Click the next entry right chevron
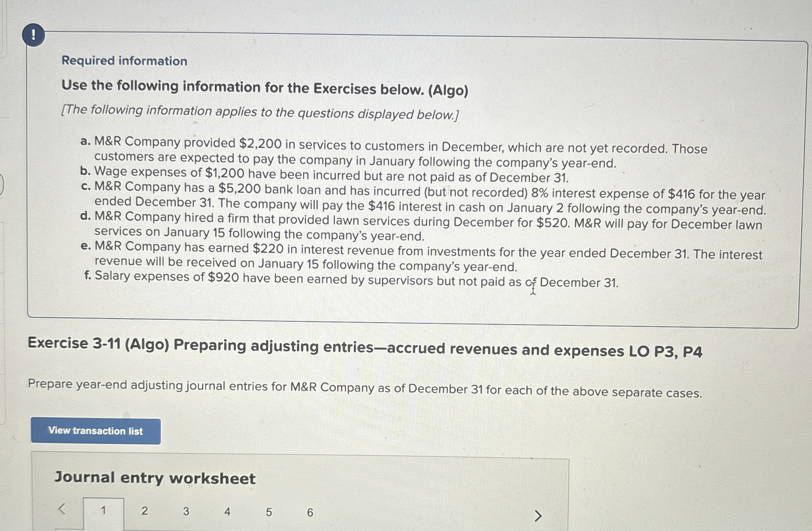 point(538,516)
